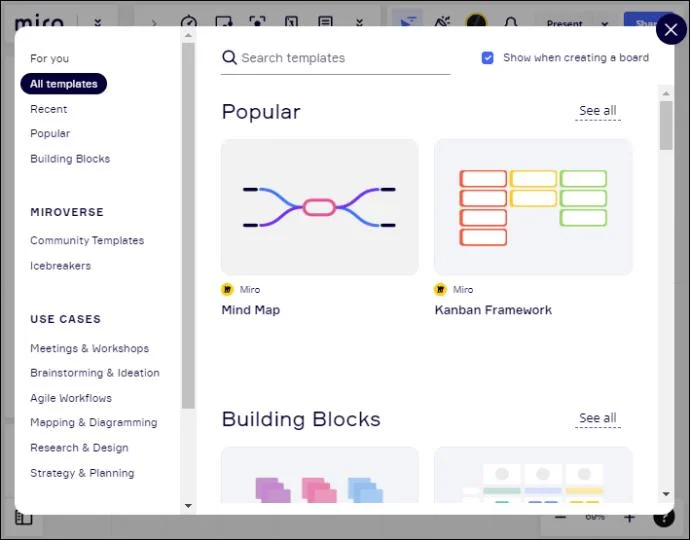
Task: Click the notifications bell icon
Action: click(511, 22)
